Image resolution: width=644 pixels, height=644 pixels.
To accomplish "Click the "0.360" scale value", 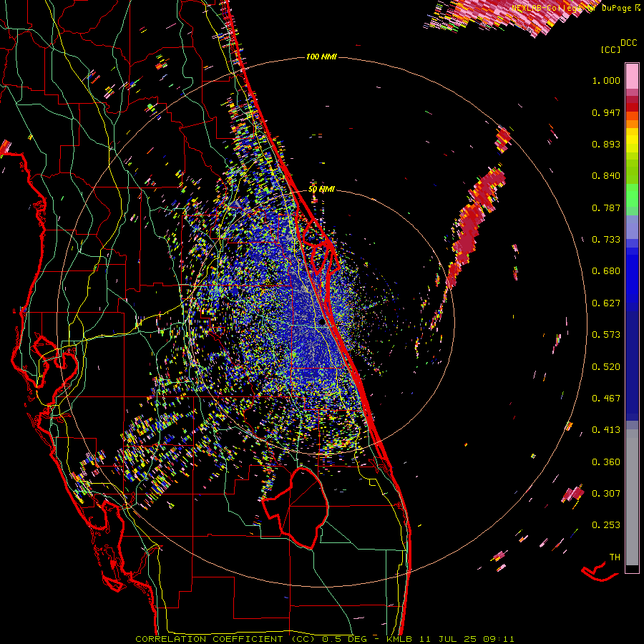I will 606,462.
